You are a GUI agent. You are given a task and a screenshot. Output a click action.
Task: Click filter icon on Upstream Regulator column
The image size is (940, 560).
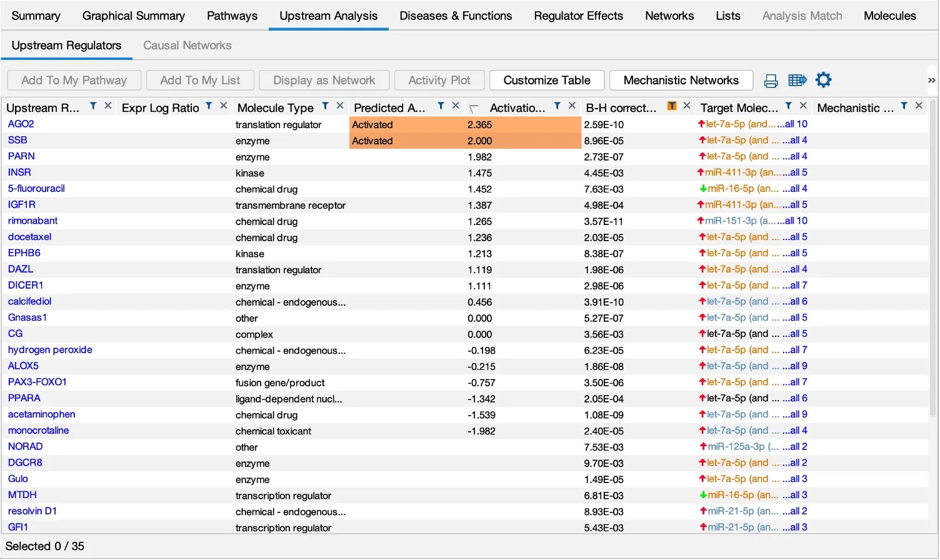[93, 106]
